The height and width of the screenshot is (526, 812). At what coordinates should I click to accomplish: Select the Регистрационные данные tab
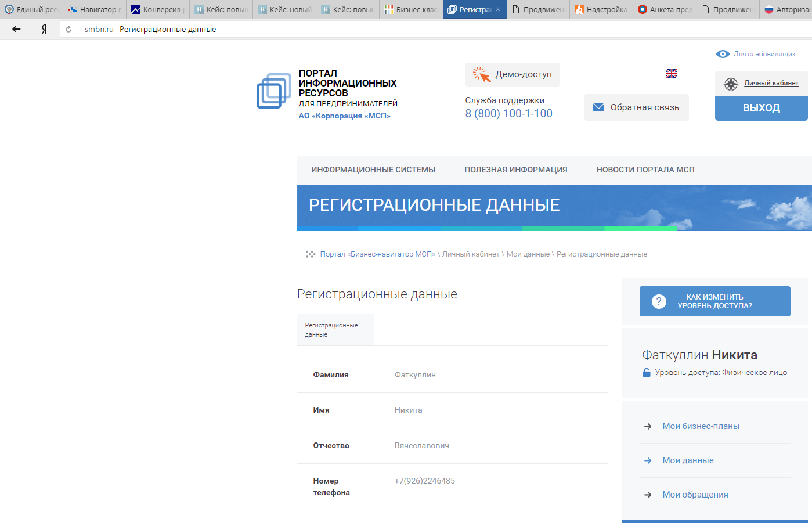(335, 330)
